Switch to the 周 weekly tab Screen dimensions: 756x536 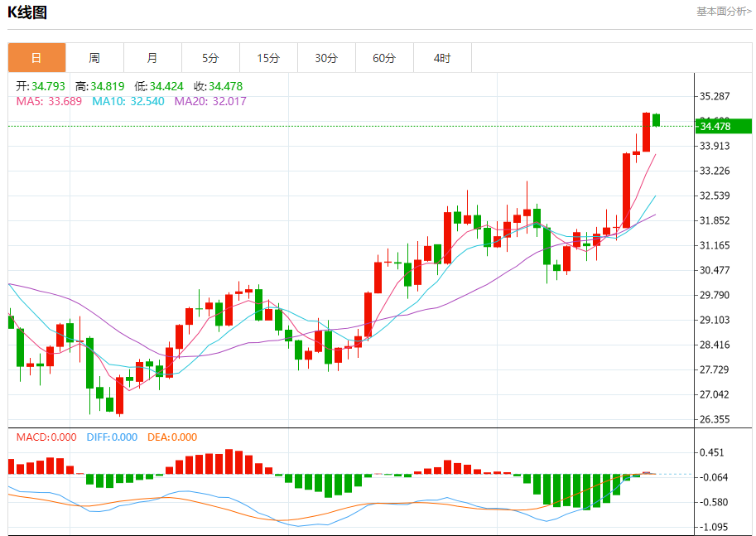point(94,58)
